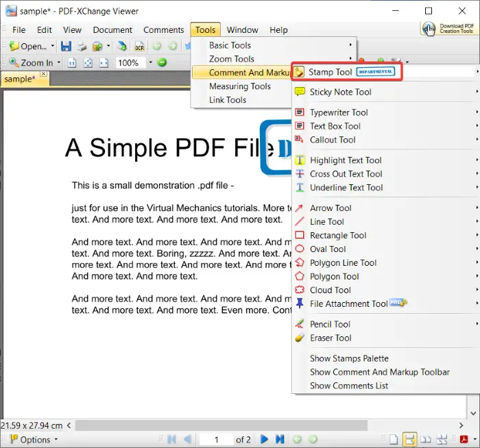Go to next page with blue arrow
480x448 pixels.
pos(264,440)
